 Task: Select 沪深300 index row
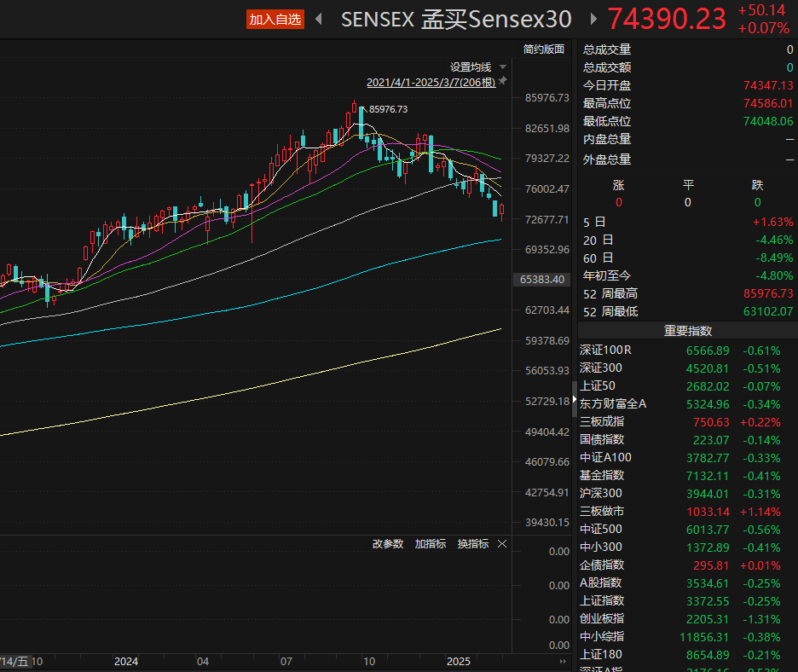pos(687,493)
